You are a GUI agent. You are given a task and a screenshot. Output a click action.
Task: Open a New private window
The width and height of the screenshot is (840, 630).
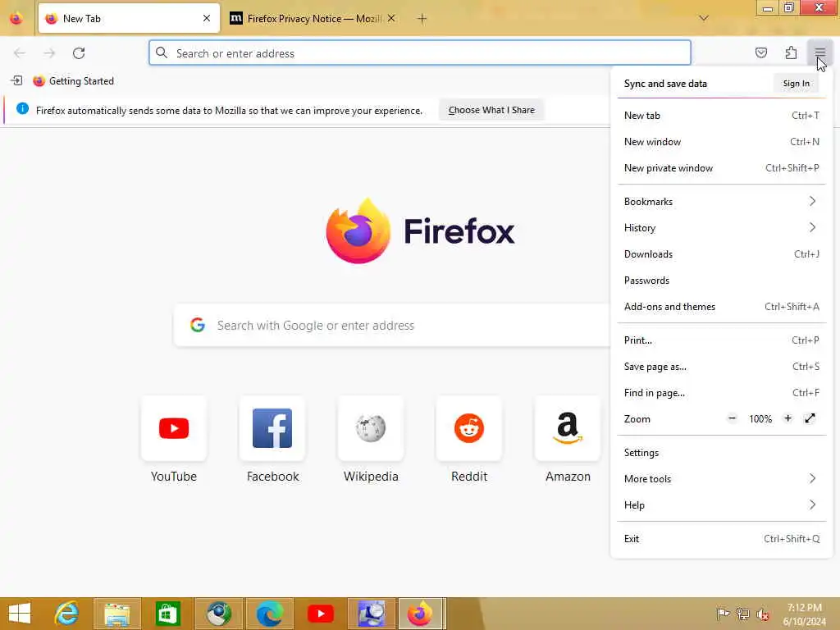tap(722, 167)
